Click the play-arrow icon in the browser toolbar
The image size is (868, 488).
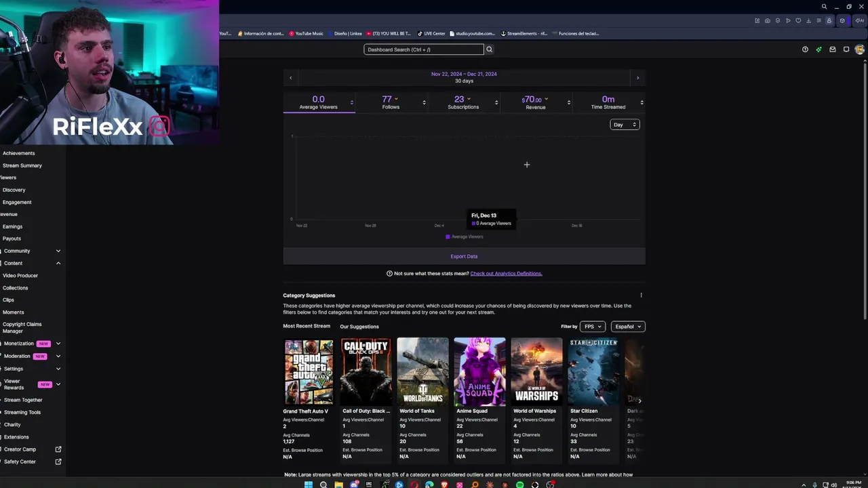point(788,20)
